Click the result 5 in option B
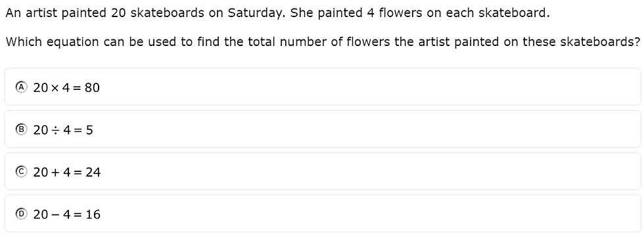Viewport: 644px width, 239px height. pyautogui.click(x=89, y=130)
